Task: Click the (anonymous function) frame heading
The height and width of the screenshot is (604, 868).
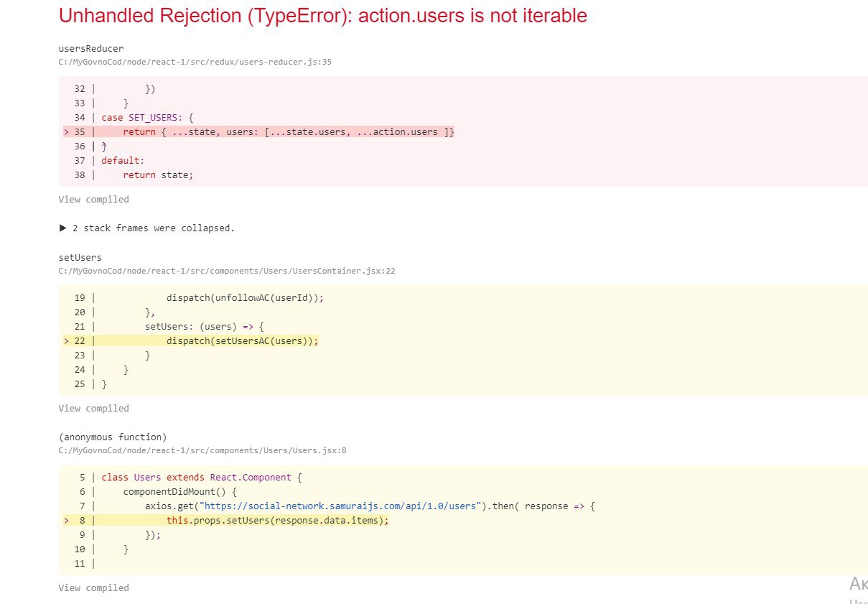Action: point(113,437)
